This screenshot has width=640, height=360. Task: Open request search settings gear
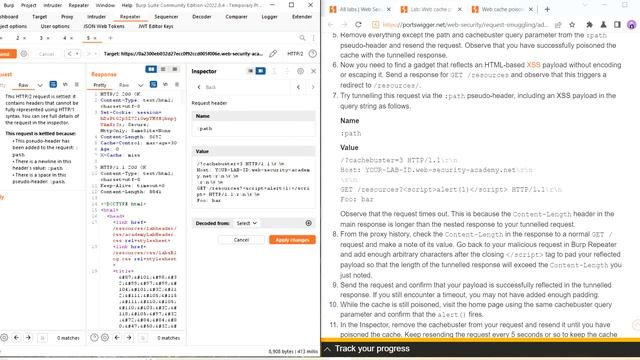coord(4,338)
